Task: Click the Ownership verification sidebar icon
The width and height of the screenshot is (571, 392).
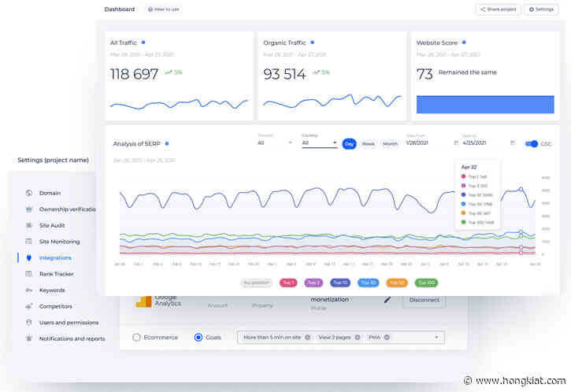Action: tap(29, 209)
